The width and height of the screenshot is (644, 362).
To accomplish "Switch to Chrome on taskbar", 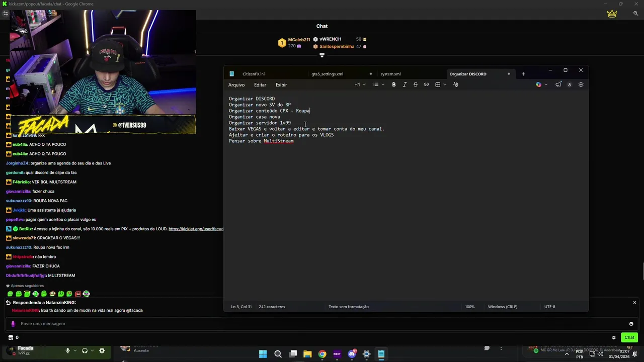I will click(x=322, y=354).
